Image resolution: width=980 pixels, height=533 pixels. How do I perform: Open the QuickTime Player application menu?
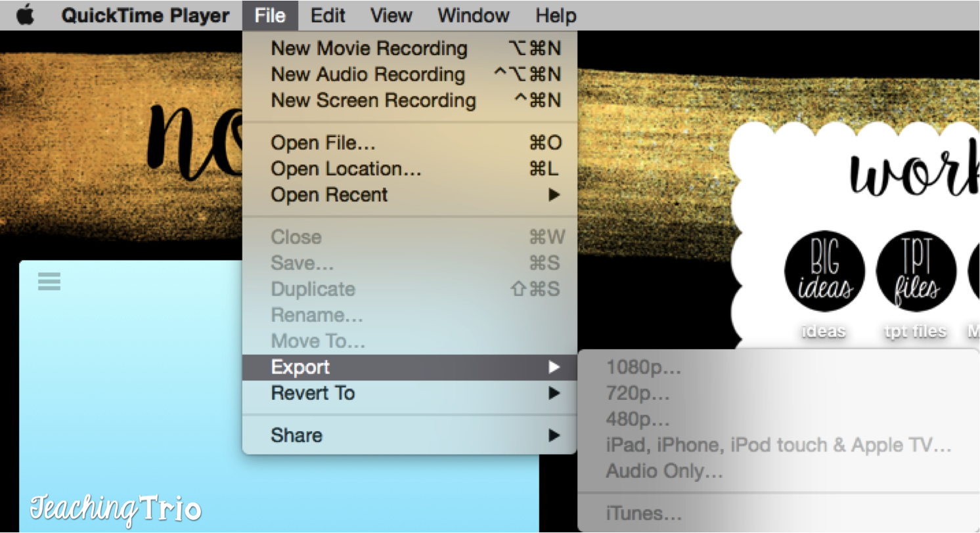(145, 16)
